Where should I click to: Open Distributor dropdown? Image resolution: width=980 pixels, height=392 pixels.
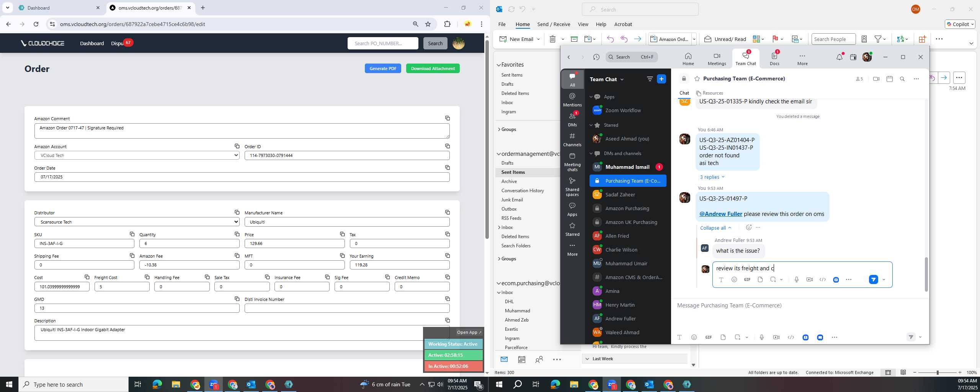(x=137, y=222)
